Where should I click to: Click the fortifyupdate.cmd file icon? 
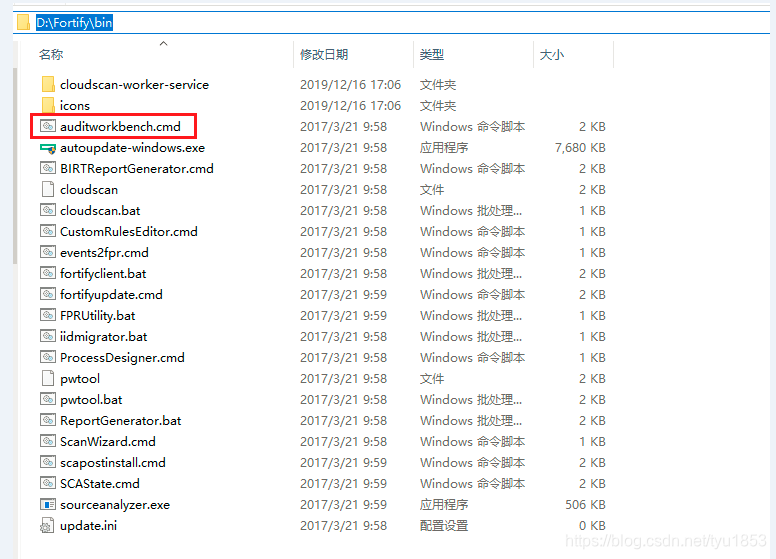click(x=48, y=294)
